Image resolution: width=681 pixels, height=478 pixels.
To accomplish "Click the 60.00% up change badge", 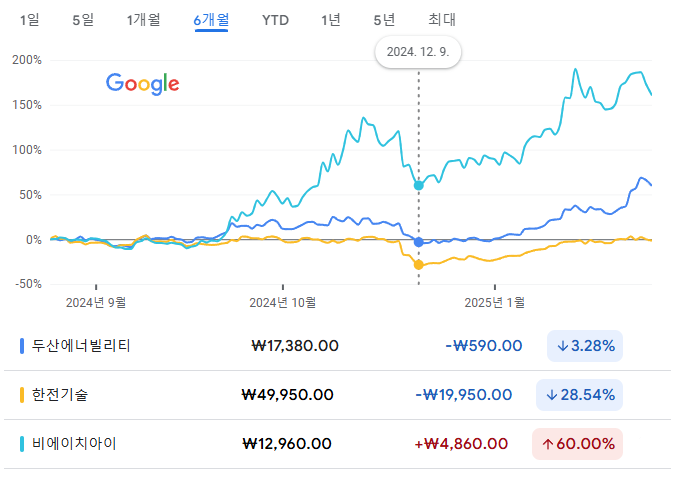I will 577,444.
